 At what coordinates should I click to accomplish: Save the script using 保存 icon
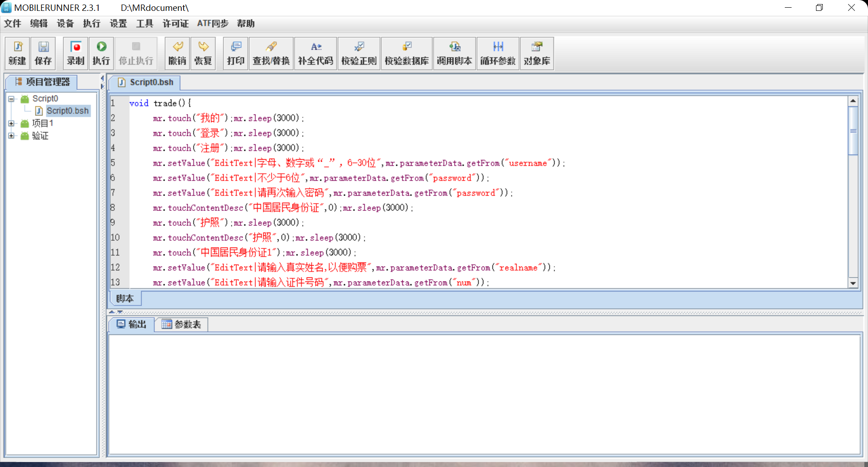coord(43,53)
